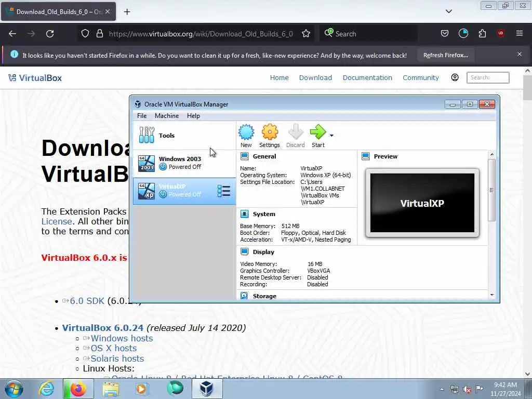This screenshot has height=399, width=532.
Task: Select the VirtualXP virtual machine
Action: click(184, 191)
